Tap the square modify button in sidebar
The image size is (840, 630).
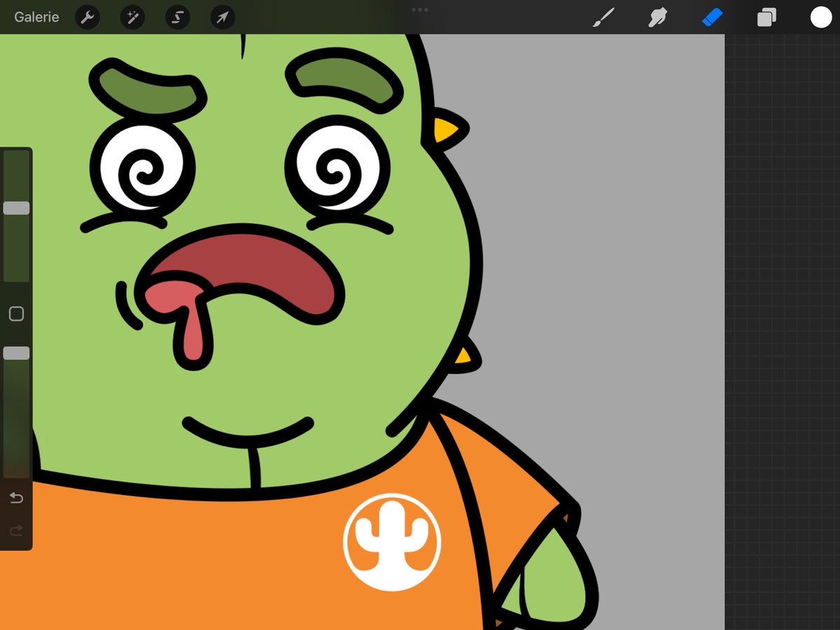[16, 314]
